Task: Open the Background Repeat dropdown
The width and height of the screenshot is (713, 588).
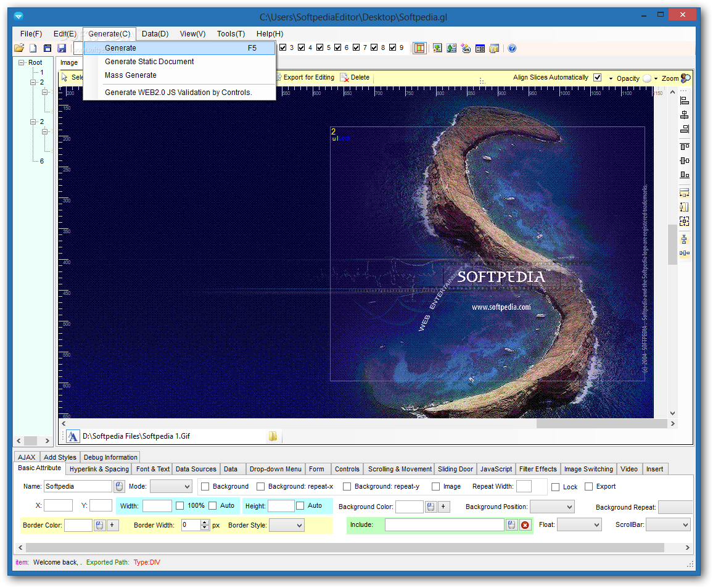Action: (675, 507)
